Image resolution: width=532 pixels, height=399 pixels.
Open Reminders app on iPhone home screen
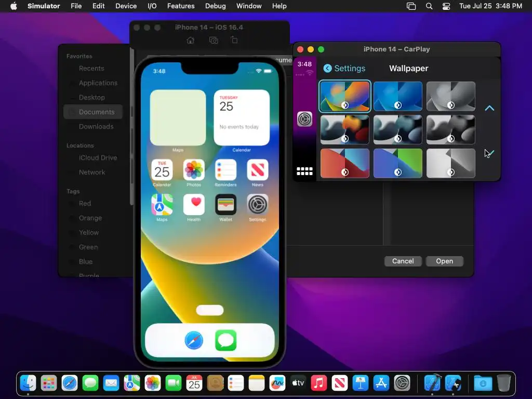point(225,170)
